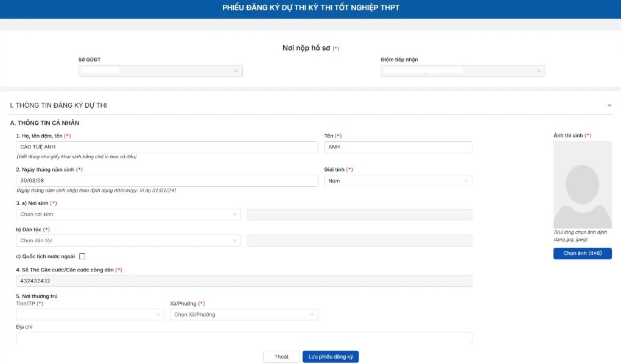
Task: Collapse the Thông tin đăng ký dự thi section
Action: click(609, 105)
